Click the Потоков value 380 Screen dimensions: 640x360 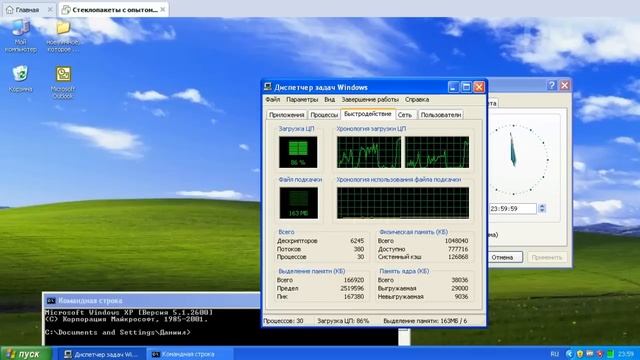click(358, 249)
